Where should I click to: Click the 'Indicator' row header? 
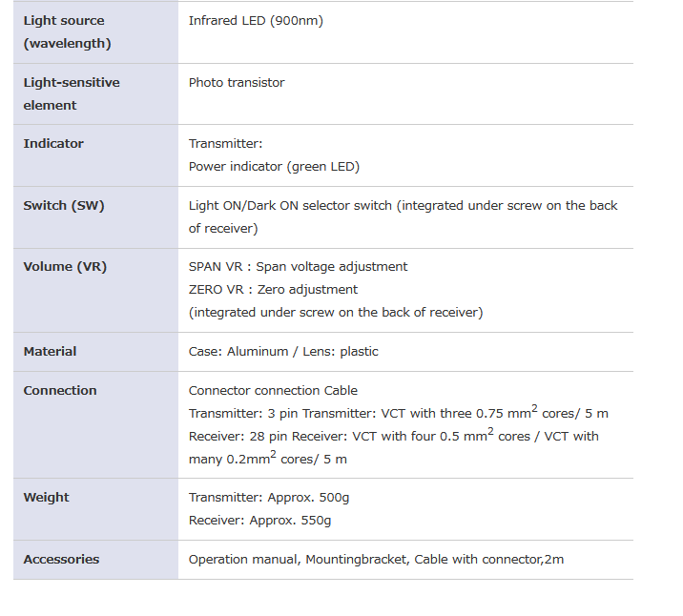53,143
